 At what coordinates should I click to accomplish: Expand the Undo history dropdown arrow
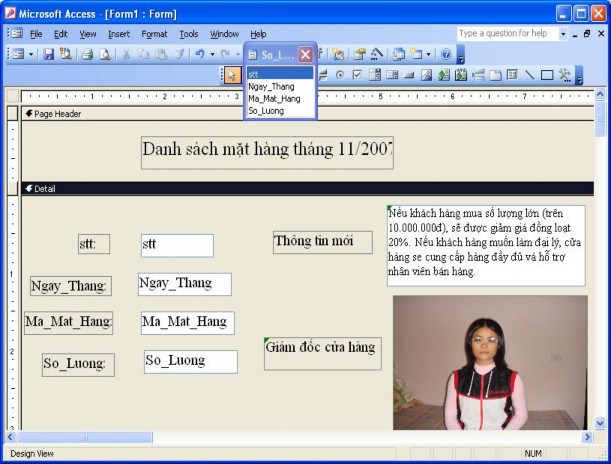tap(212, 54)
